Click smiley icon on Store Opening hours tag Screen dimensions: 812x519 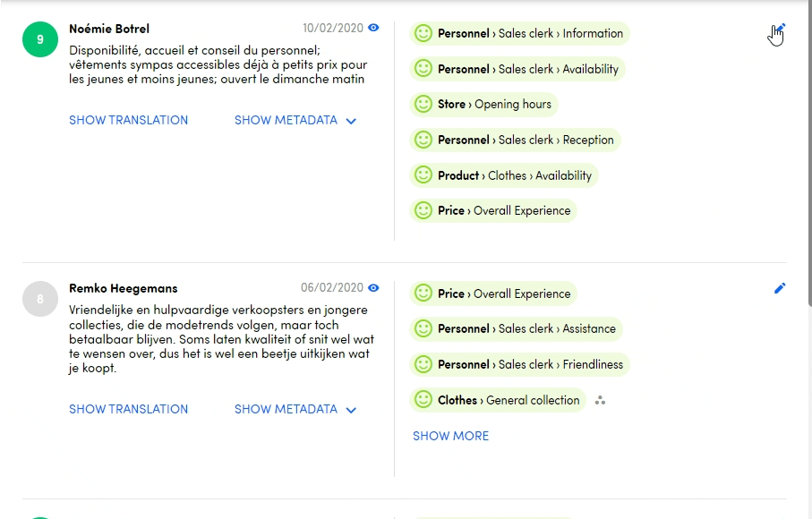tap(423, 105)
